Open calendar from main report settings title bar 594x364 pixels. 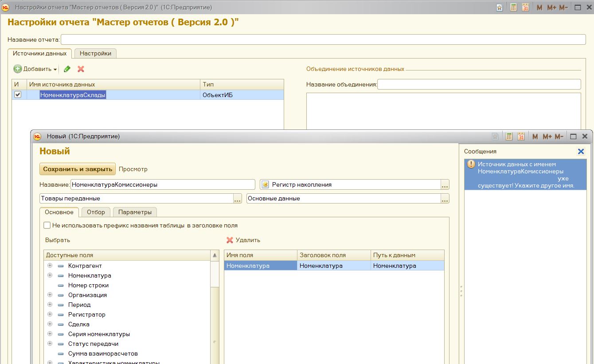[525, 7]
